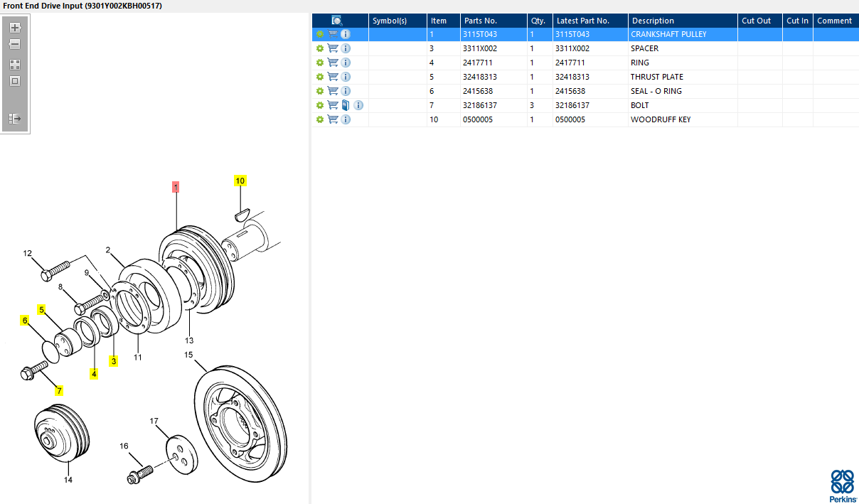Select latest part number 0500005
The height and width of the screenshot is (504, 859).
pyautogui.click(x=590, y=119)
